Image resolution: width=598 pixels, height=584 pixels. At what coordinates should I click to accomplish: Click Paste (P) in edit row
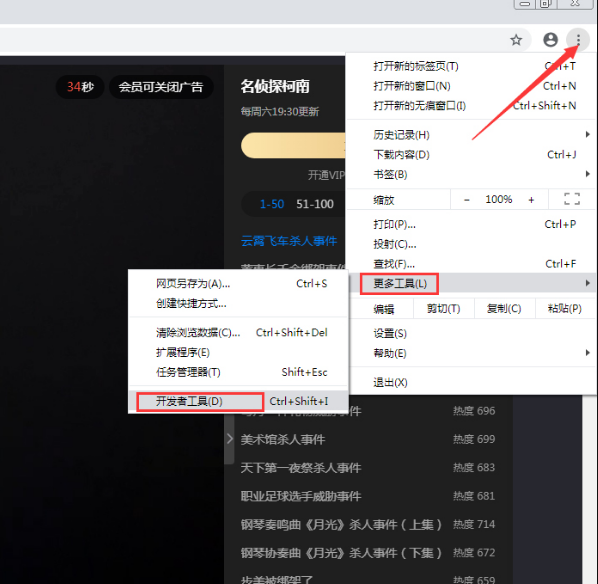point(565,308)
